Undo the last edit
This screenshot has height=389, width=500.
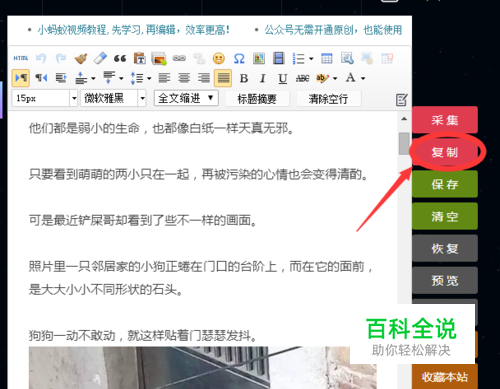pos(41,58)
